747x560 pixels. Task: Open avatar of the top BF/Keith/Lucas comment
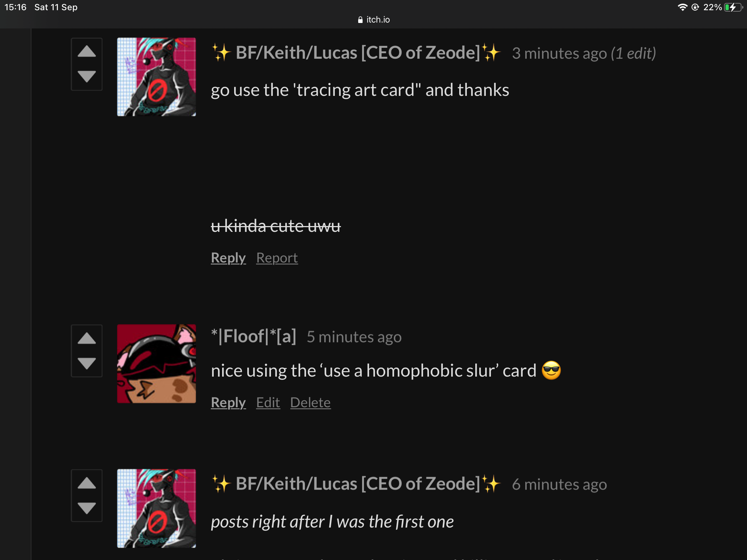(x=156, y=77)
